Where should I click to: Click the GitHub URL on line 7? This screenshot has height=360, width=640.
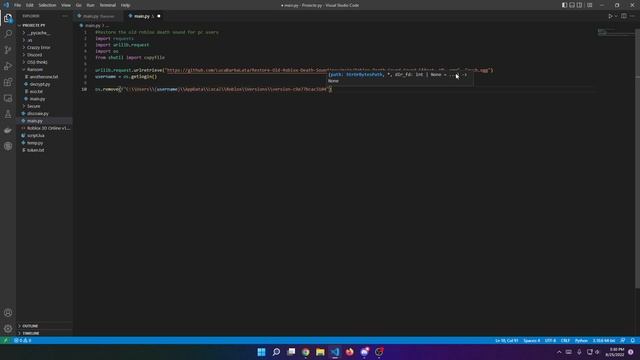tap(327, 70)
